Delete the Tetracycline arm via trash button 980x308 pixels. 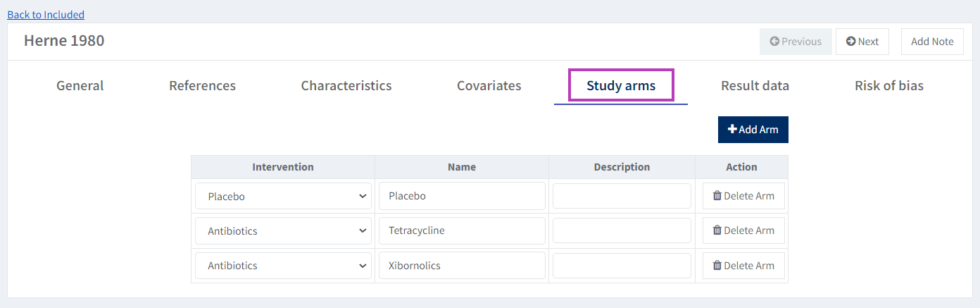(x=743, y=230)
